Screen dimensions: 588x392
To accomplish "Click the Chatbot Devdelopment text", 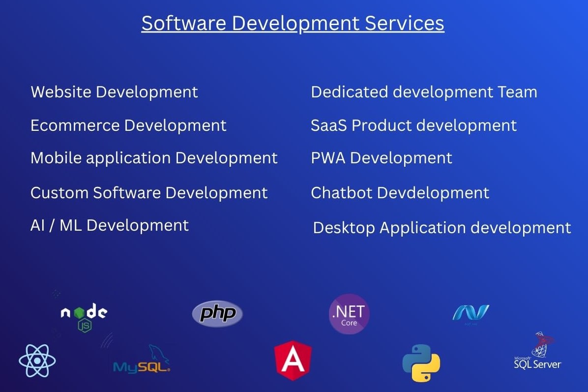I will tap(400, 193).
